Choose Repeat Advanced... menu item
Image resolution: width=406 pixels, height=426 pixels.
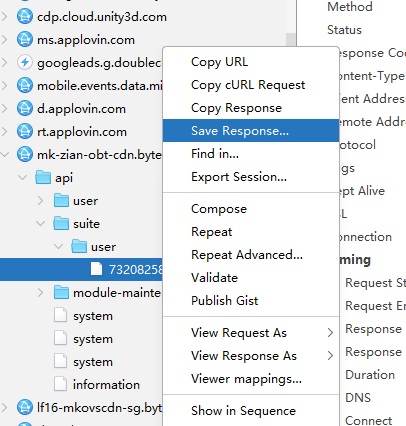pyautogui.click(x=247, y=255)
